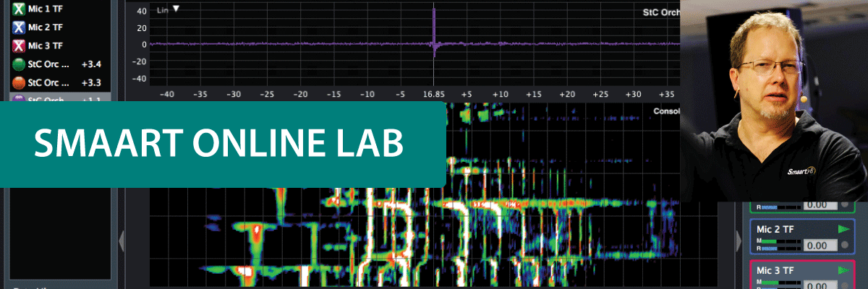Click the green circle icon beside the +3.4 trace

pos(19,64)
